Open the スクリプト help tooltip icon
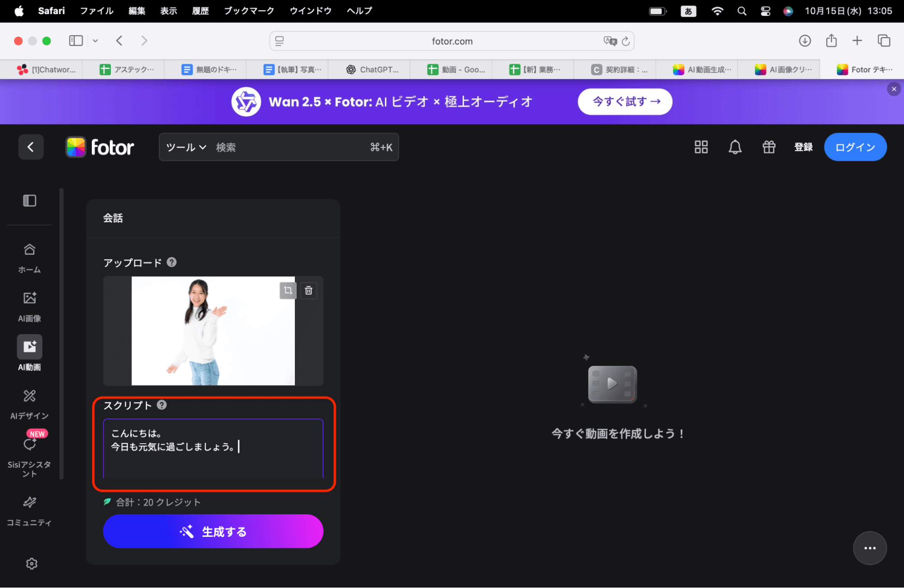Screen dimensions: 904x588 point(162,405)
